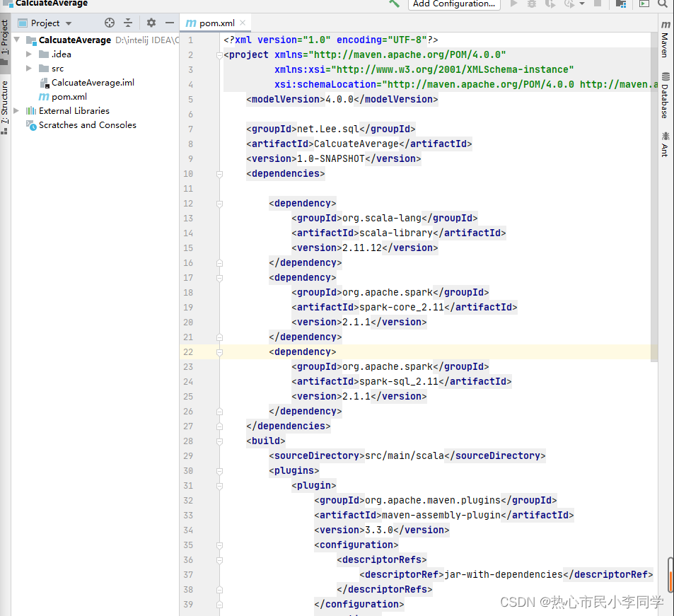
Task: Click the Run with Coverage icon
Action: [550, 4]
